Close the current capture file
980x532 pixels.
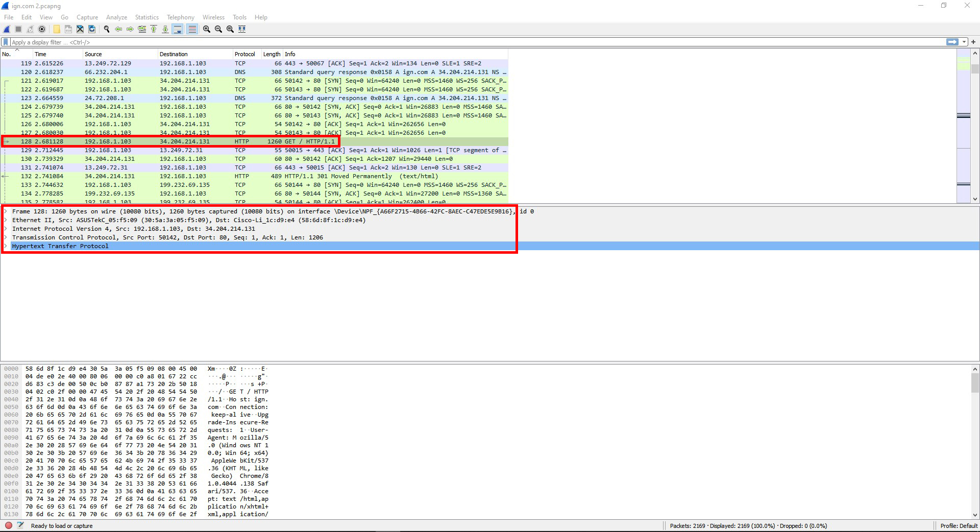[80, 29]
